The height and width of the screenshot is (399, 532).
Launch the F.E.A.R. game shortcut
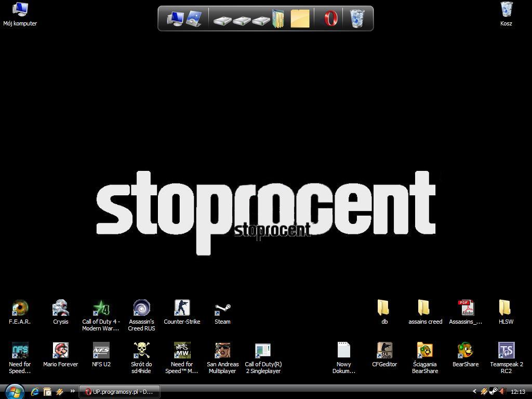pyautogui.click(x=20, y=312)
